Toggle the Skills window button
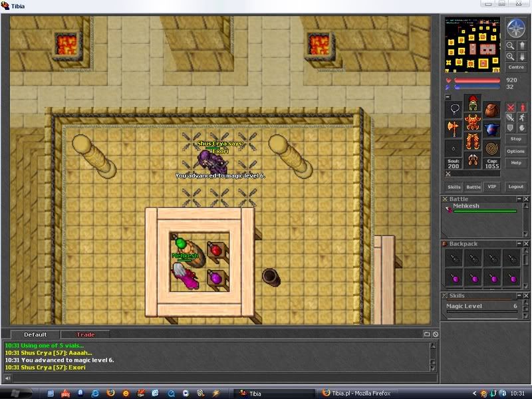This screenshot has width=532, height=399. click(x=454, y=187)
